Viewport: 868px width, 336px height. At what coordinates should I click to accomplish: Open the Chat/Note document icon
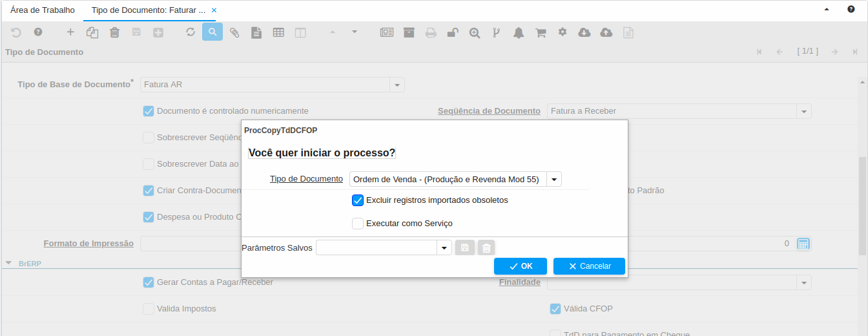tap(256, 32)
